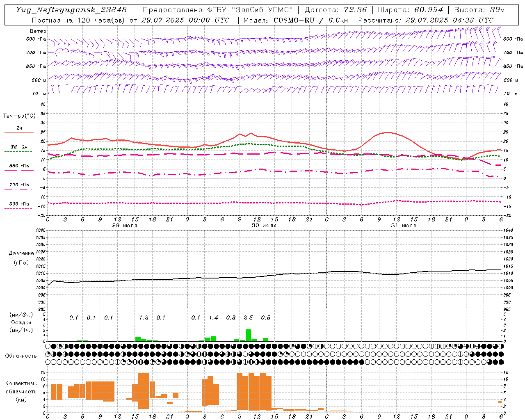Click the precipitation value '1.4'
The image size is (525, 420).
[213, 318]
